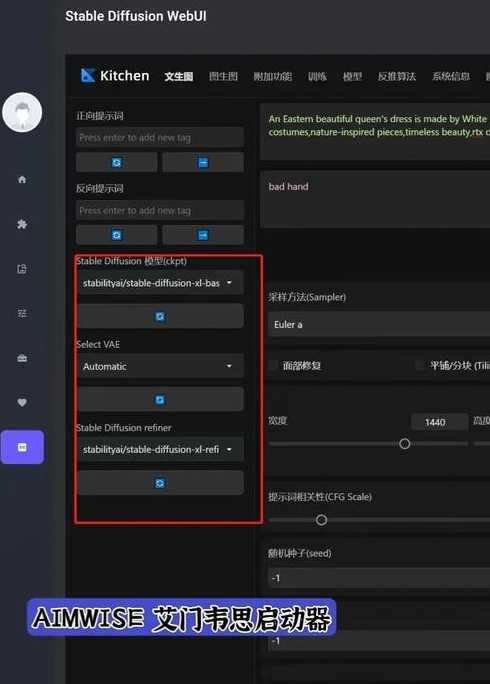490x684 pixels.
Task: Click the negative prompt 'bad hand' box
Action: pyautogui.click(x=375, y=200)
